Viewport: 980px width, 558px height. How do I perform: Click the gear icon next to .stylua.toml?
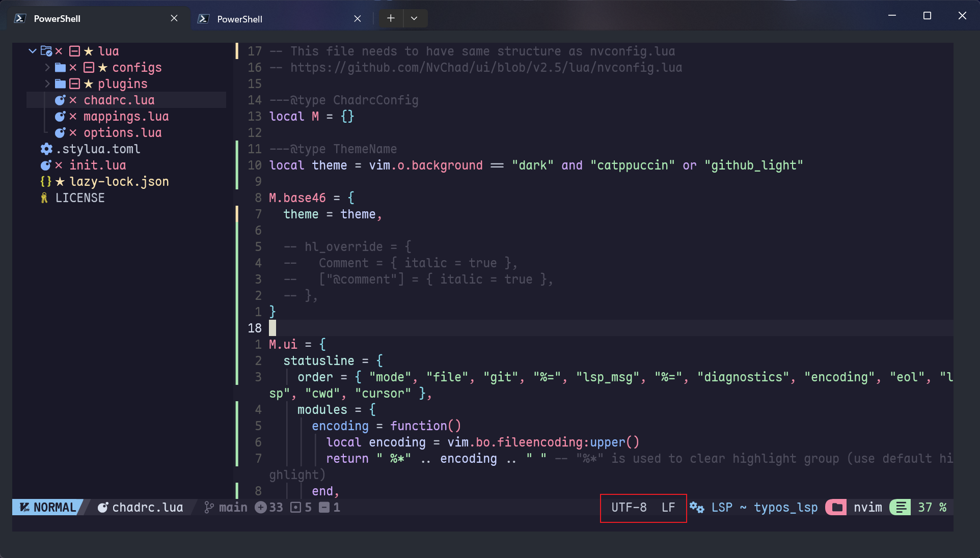[46, 149]
